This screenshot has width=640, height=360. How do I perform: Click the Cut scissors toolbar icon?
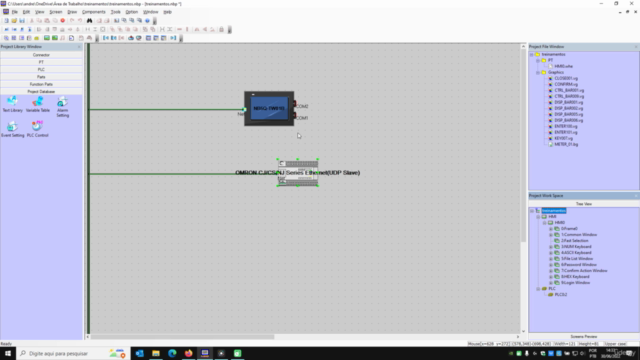tap(31, 20)
